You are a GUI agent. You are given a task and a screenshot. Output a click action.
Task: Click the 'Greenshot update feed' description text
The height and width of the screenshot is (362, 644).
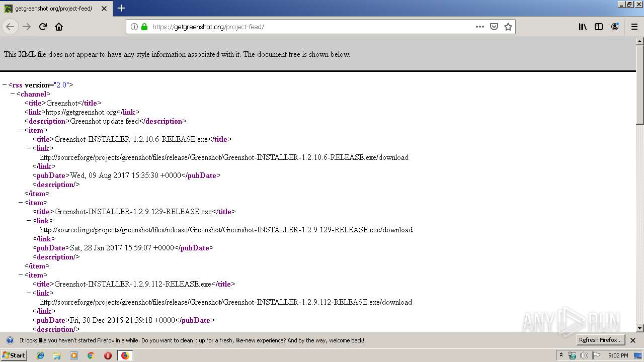[105, 121]
